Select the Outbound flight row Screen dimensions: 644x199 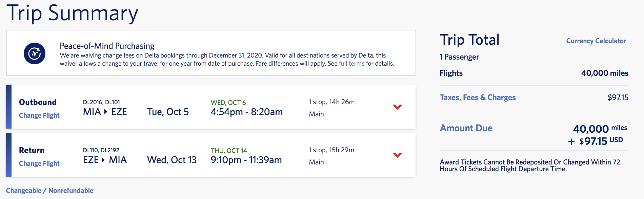coord(211,107)
